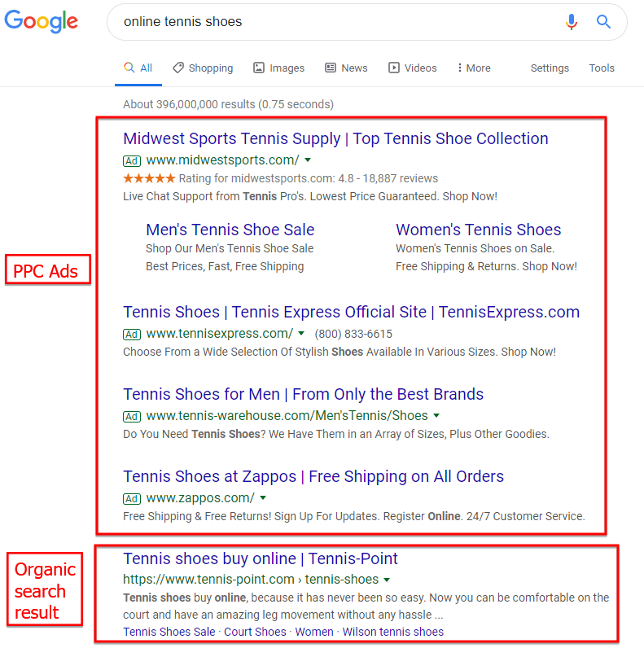Switch to the Shopping tab
Viewport: 644px width, 648px height.
click(203, 68)
